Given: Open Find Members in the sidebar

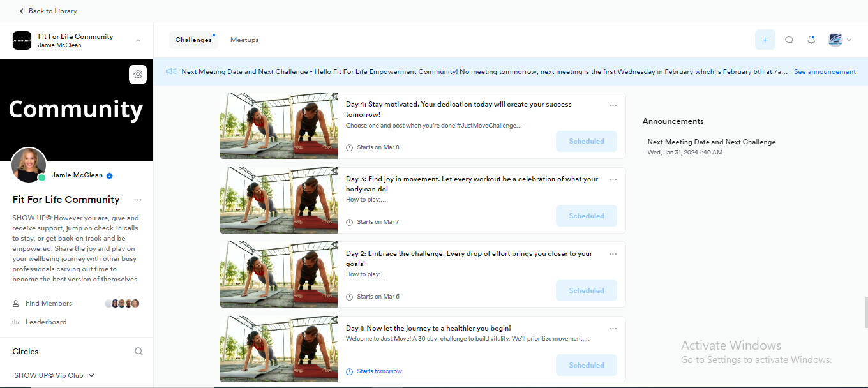Looking at the screenshot, I should [x=49, y=304].
